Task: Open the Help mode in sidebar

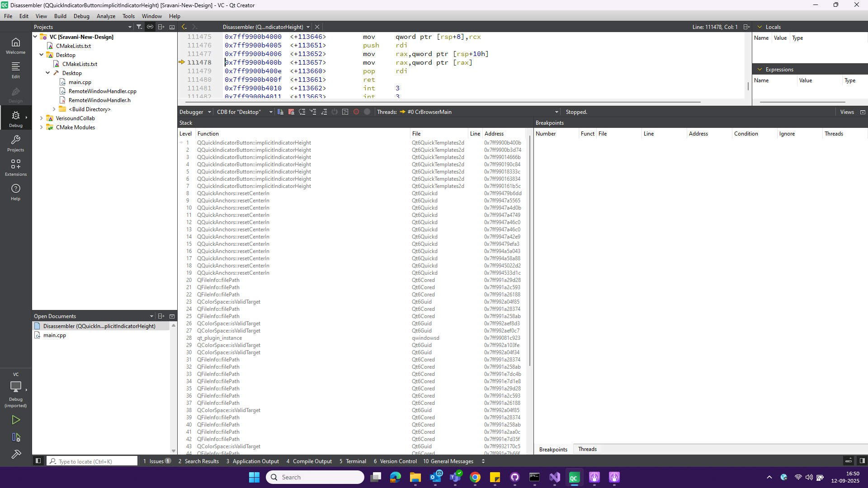Action: click(x=16, y=192)
